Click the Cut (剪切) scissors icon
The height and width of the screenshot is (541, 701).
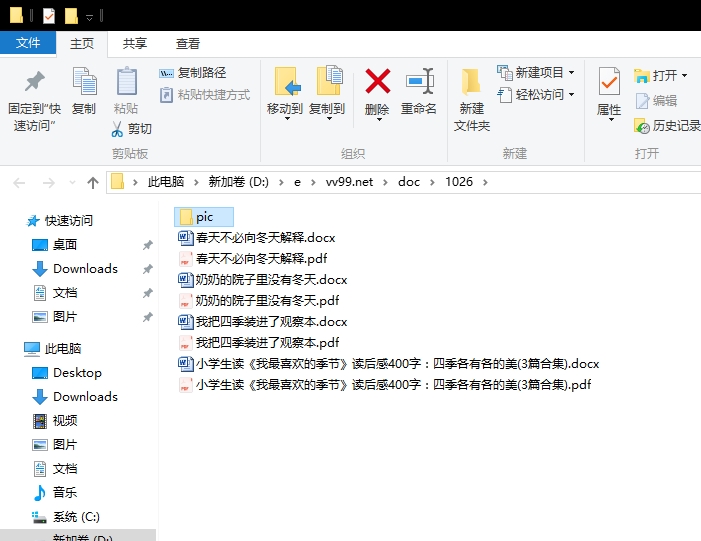(x=117, y=129)
